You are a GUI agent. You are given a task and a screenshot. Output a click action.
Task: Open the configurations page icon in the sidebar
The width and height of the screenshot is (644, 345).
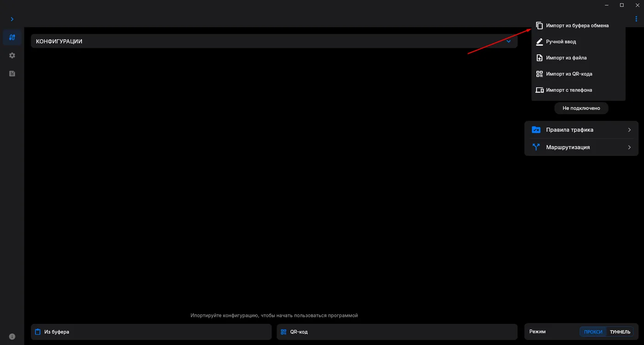pyautogui.click(x=12, y=37)
